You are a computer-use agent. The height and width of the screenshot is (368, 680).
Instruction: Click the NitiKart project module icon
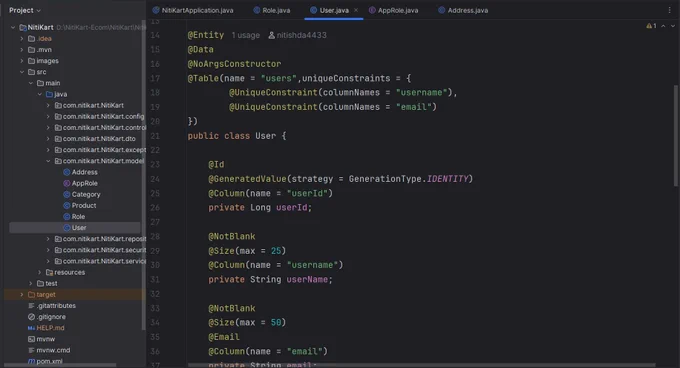(23, 27)
